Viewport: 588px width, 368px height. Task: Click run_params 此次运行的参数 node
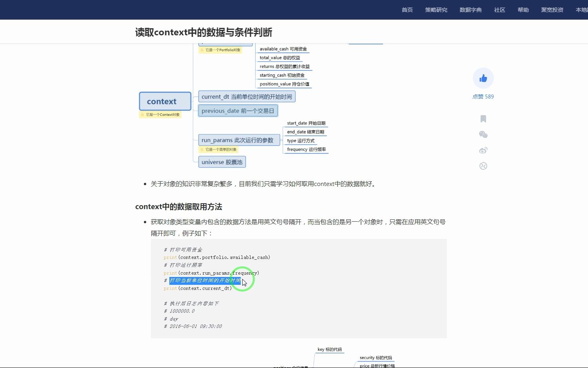coord(239,140)
